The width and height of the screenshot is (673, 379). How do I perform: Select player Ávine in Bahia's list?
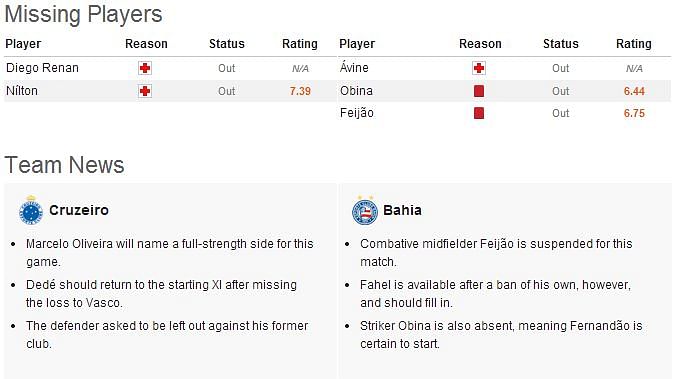click(354, 67)
